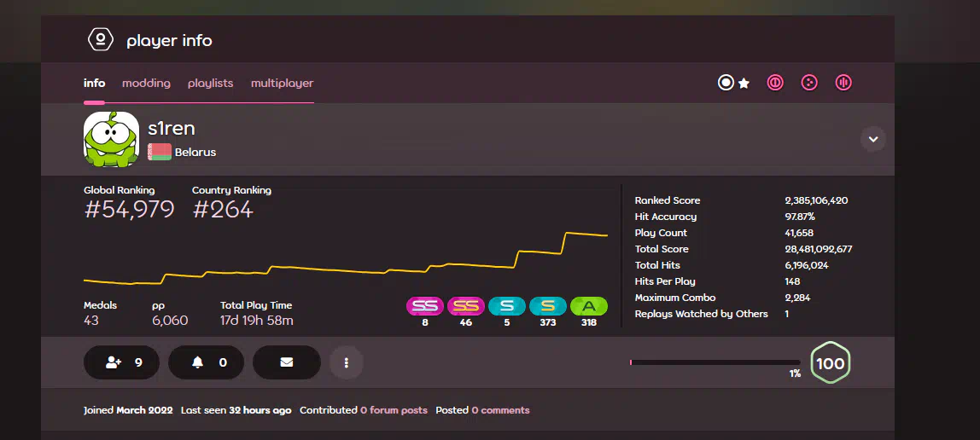
Task: Open the 0 comments link
Action: [x=500, y=410]
